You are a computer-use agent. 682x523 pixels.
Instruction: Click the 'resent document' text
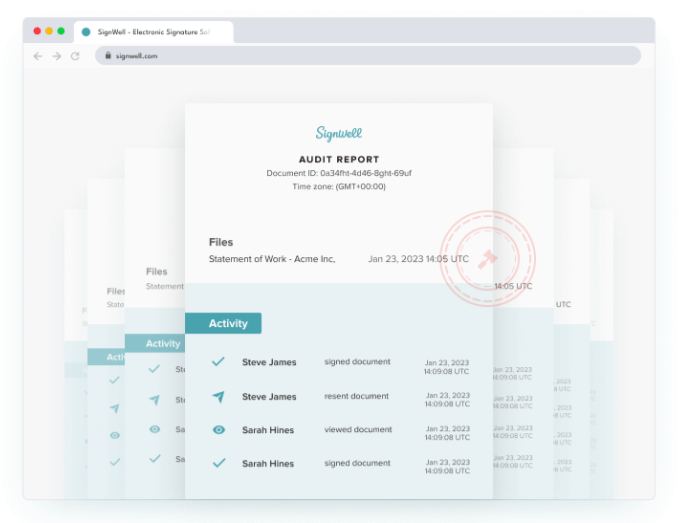(x=356, y=396)
